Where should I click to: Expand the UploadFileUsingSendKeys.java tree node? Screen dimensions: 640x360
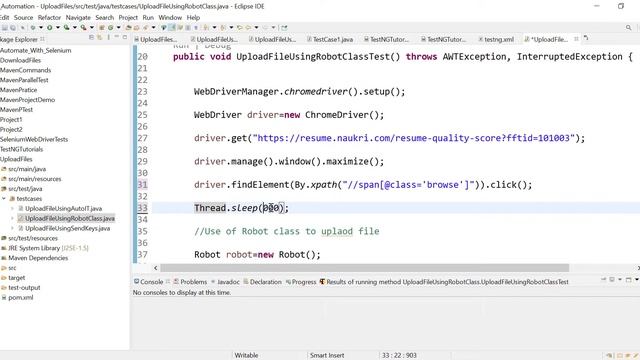coord(12,228)
